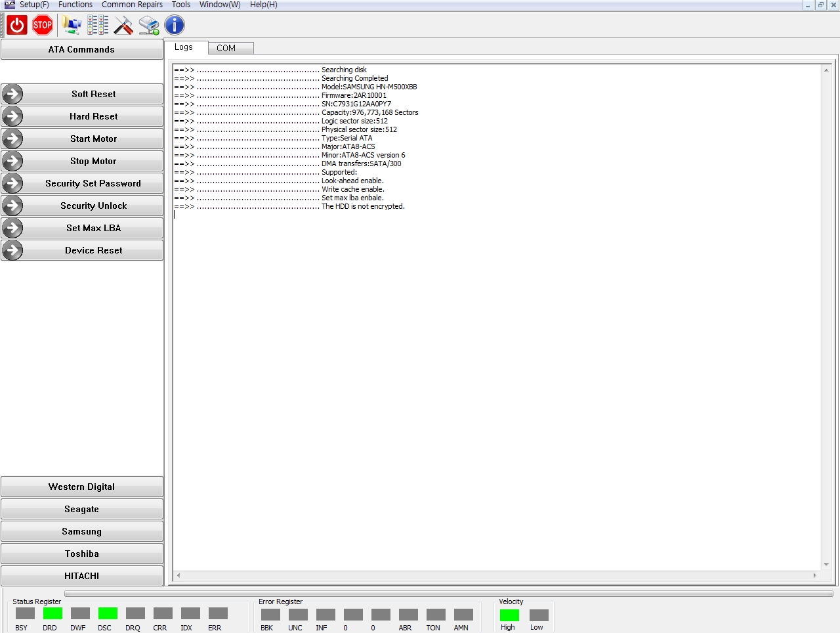This screenshot has width=840, height=633.
Task: Click the 'Capacity:976,773,168 Sectors' log line
Action: click(370, 112)
